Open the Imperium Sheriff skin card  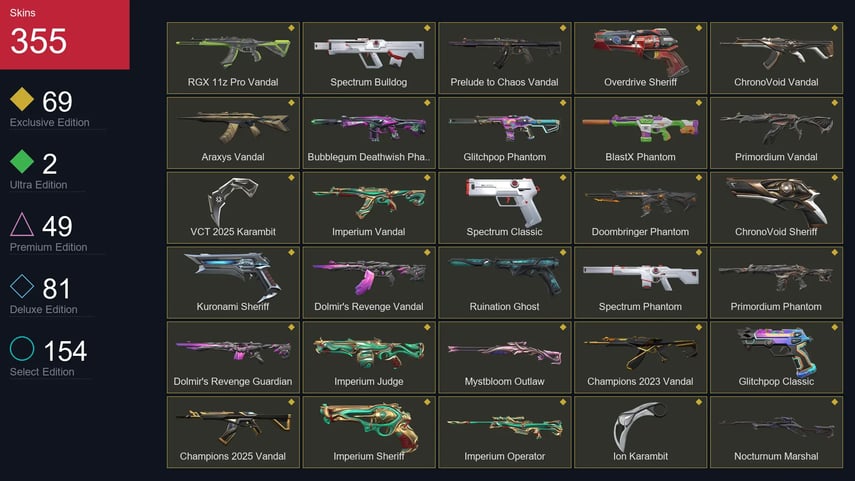[x=369, y=432]
